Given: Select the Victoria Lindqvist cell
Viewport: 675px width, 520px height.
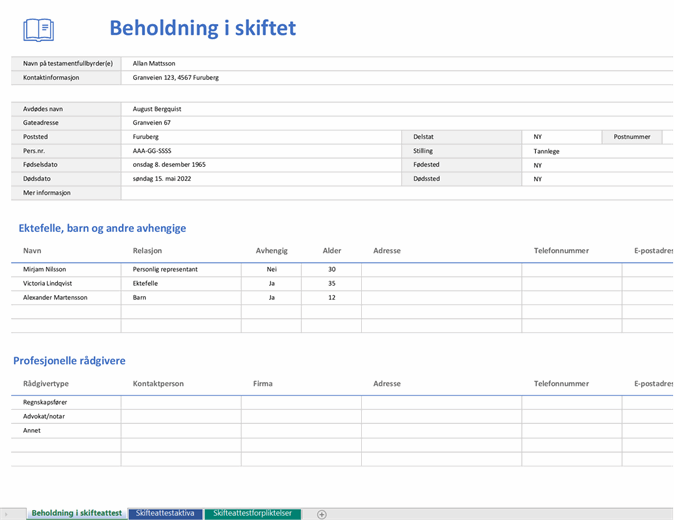Looking at the screenshot, I should coord(66,284).
